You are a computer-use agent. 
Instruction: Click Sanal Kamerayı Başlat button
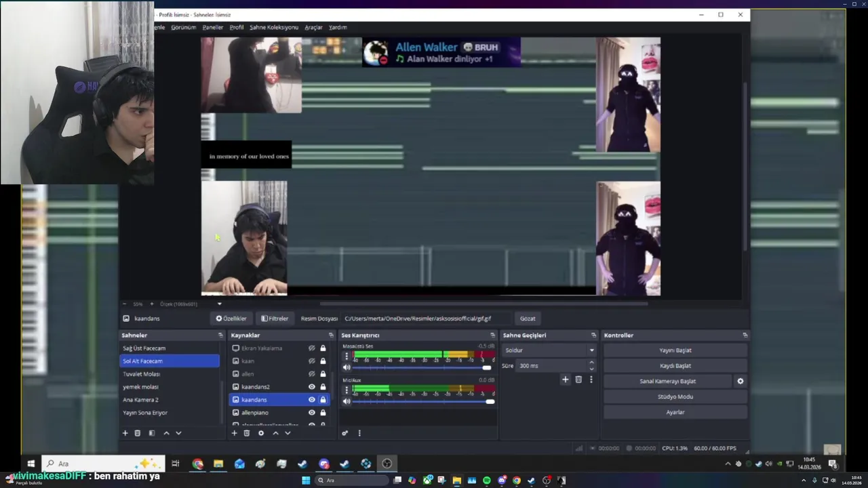[x=668, y=381]
